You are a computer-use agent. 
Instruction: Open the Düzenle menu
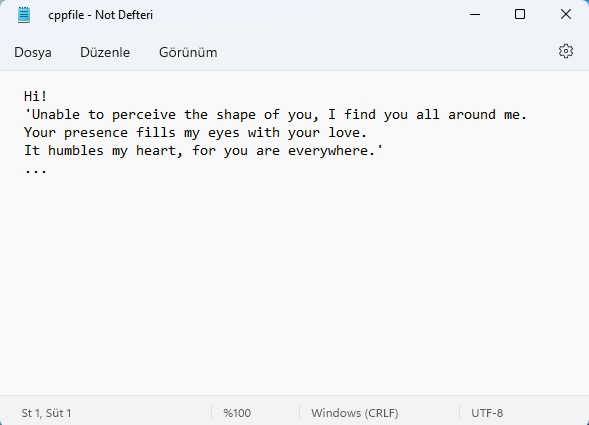105,52
